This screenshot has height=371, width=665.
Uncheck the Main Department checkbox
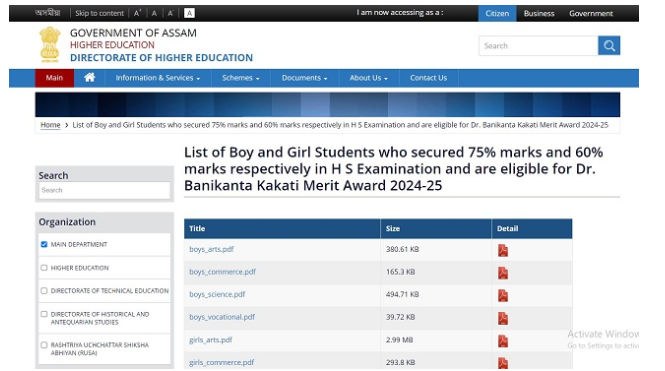(44, 244)
